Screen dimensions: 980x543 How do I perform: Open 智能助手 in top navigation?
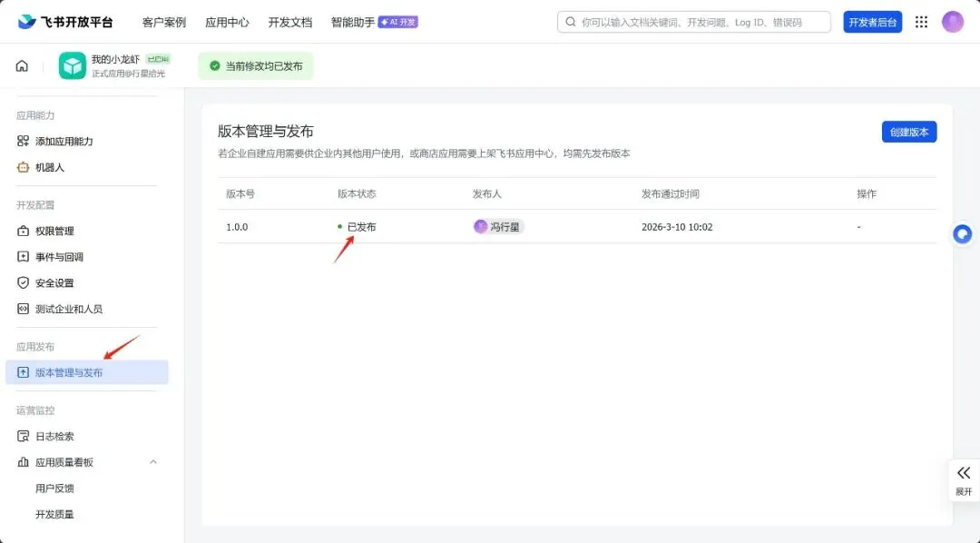352,22
